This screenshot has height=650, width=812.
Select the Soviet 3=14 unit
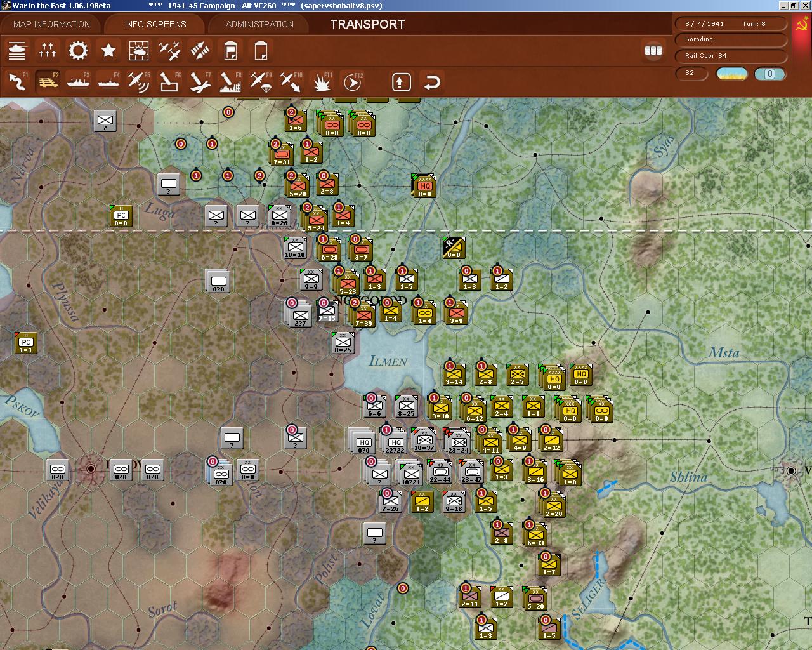coord(454,375)
